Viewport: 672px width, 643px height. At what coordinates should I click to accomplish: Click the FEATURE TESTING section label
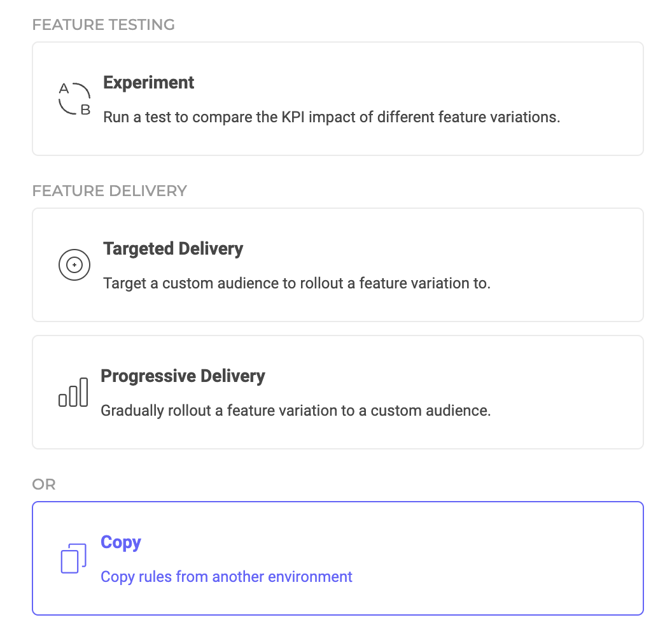tap(103, 25)
